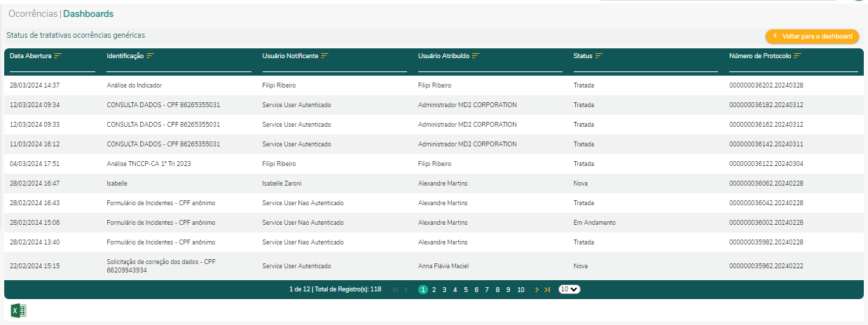Viewport: 868px width, 325px height.
Task: Click the Data Abertura filter input
Action: 53,67
